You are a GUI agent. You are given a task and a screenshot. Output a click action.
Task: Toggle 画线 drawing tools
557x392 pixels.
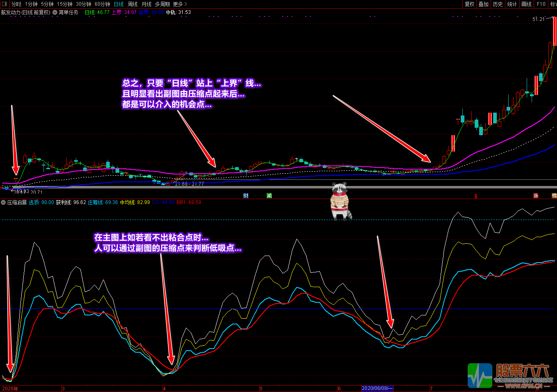pos(526,4)
